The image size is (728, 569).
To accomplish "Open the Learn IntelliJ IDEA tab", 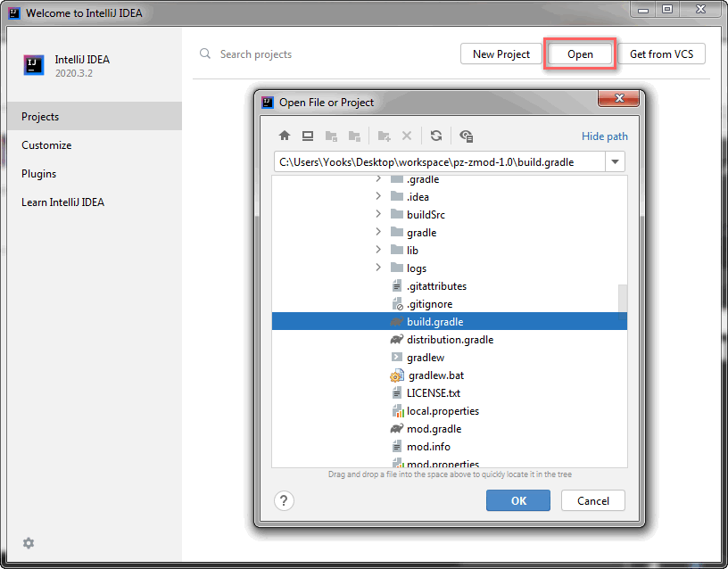I will tap(95, 202).
